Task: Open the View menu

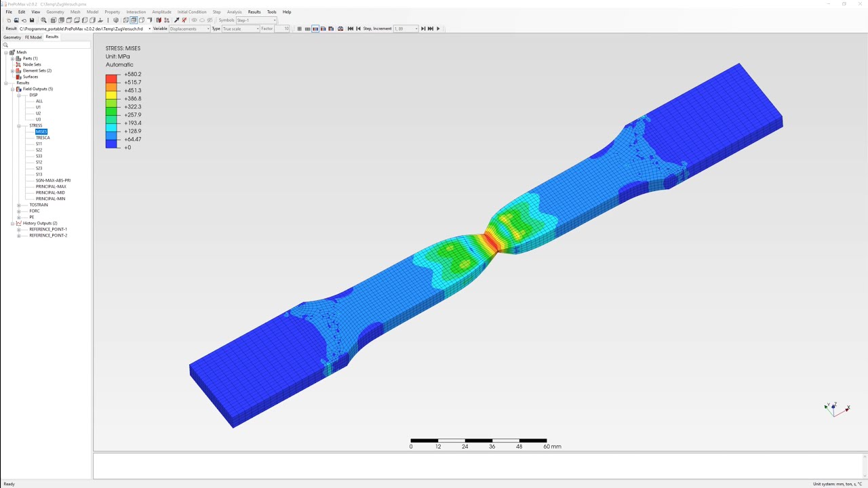Action: coord(36,12)
